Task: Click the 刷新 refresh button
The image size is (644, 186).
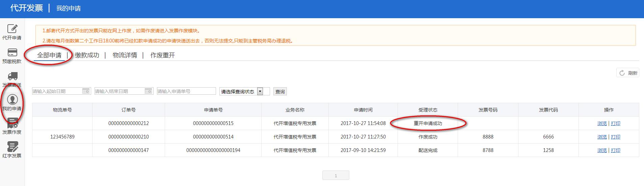Action: click(x=628, y=73)
